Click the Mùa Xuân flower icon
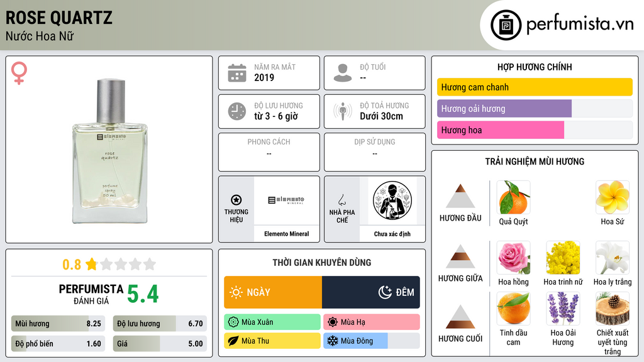The height and width of the screenshot is (362, 644). [233, 322]
